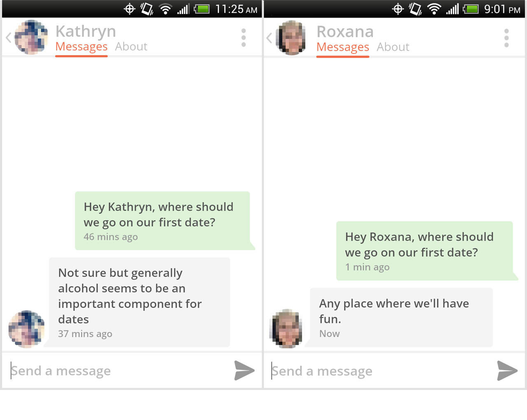Open the three-dot overflow menu in Kathryn's chat

pyautogui.click(x=243, y=38)
